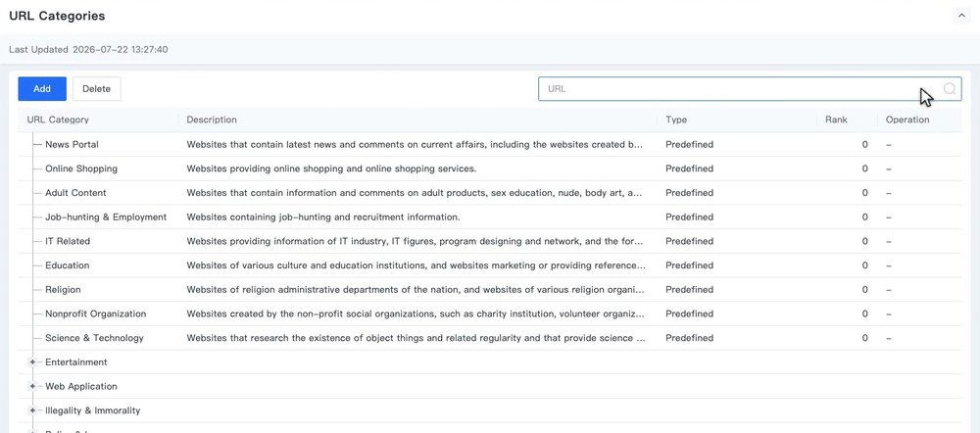The image size is (980, 433).
Task: Click the Operation column header
Action: pos(907,120)
